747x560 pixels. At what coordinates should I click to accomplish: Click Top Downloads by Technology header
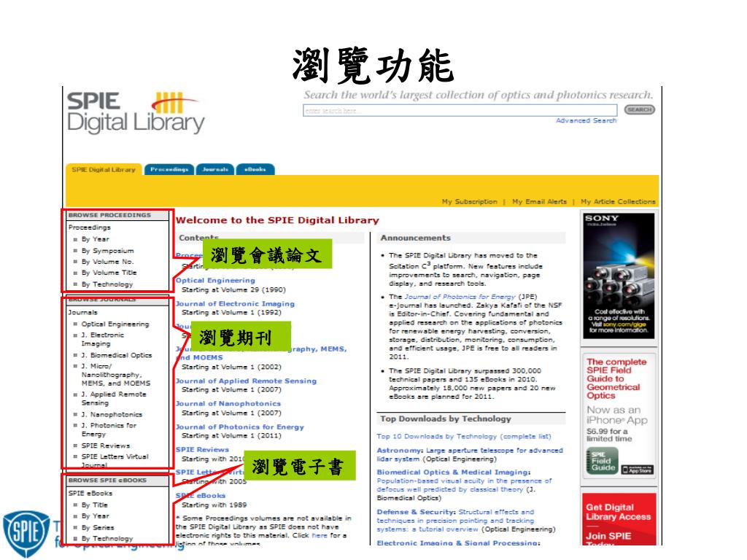[x=446, y=419]
